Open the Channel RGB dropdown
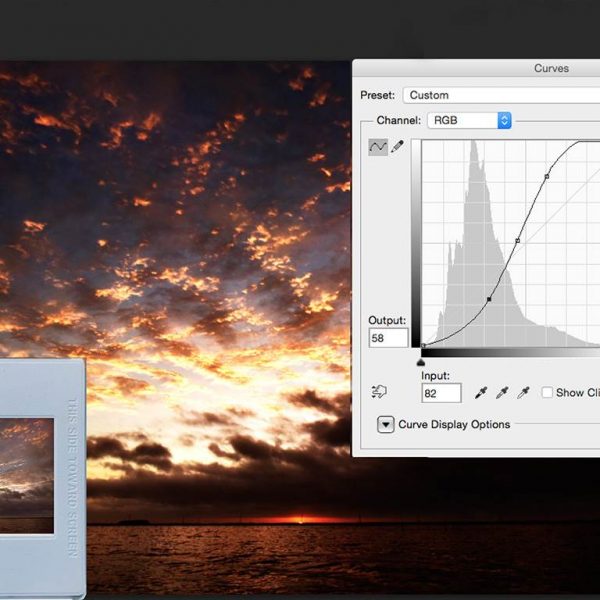The width and height of the screenshot is (600, 600). pos(468,120)
